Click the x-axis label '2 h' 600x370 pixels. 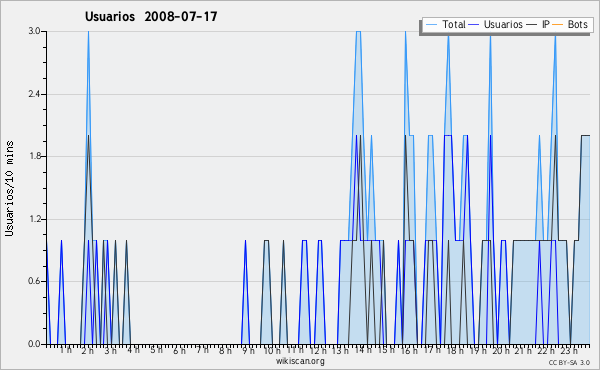tap(88, 350)
